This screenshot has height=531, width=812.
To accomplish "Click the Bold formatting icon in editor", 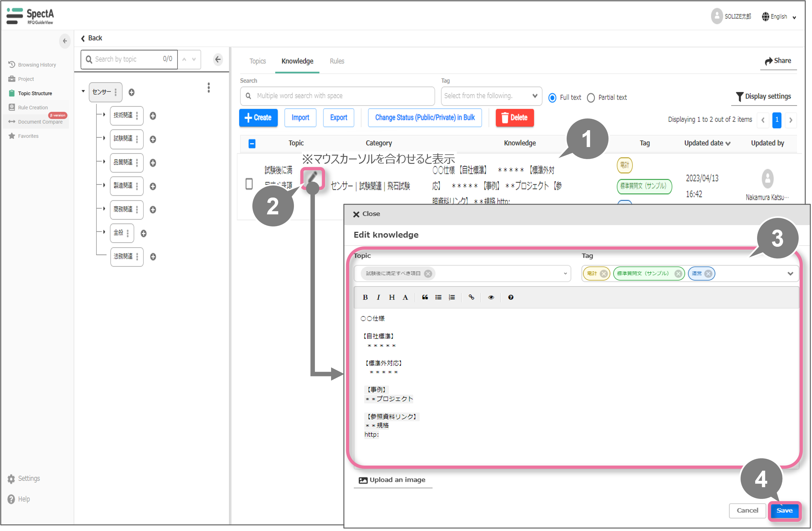I will click(x=365, y=297).
